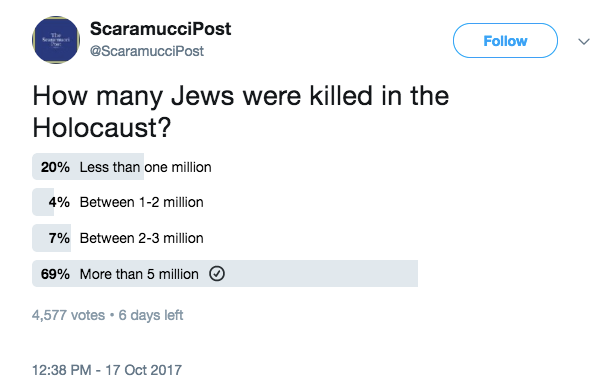The height and width of the screenshot is (388, 614).
Task: Click the 69% poll result bar
Action: [x=225, y=274]
